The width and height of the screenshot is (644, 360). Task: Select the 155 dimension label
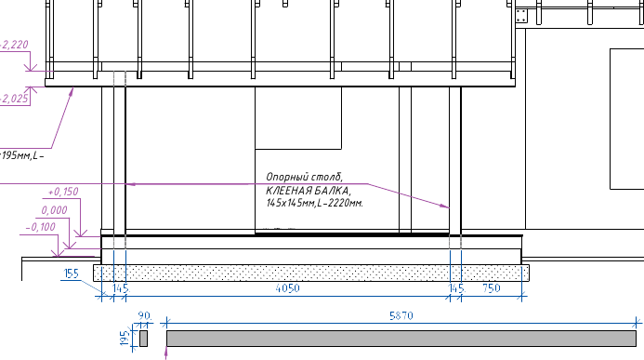(72, 273)
